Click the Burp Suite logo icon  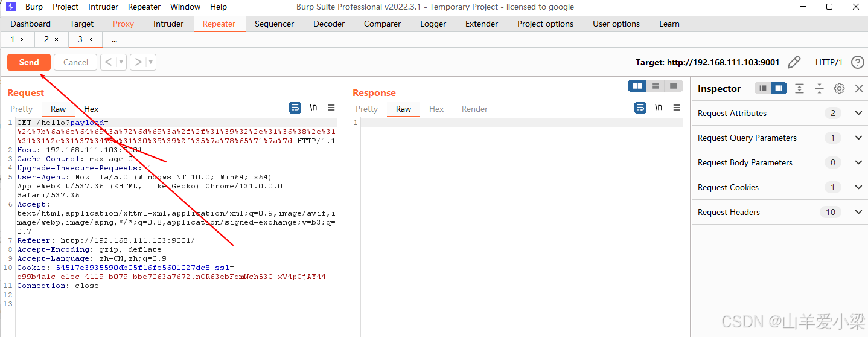(11, 7)
